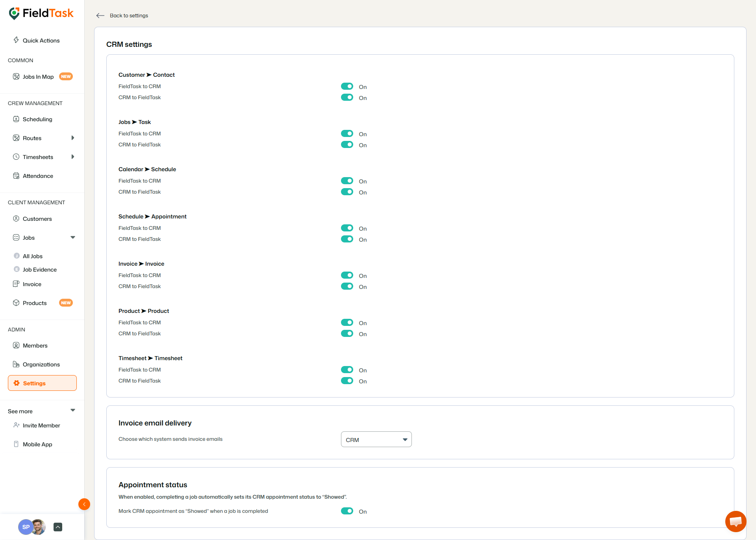Viewport: 756px width, 540px height.
Task: Click the Products sidebar label
Action: [35, 303]
